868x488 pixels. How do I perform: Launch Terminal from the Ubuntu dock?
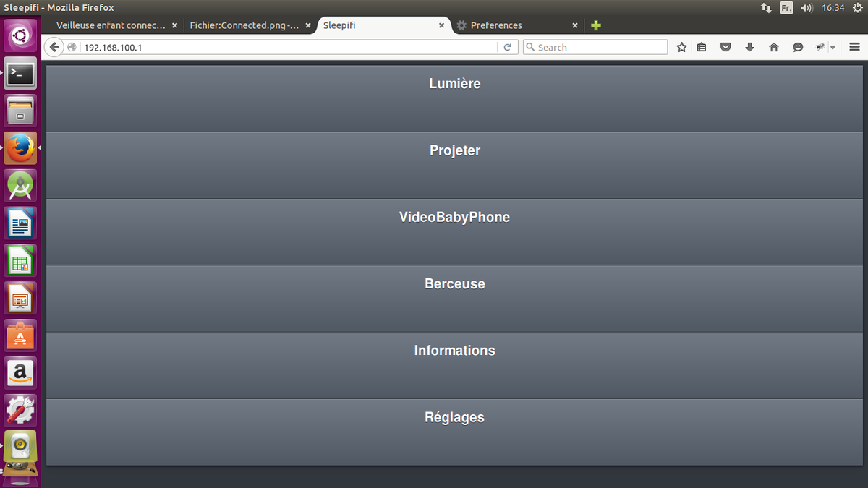tap(20, 73)
